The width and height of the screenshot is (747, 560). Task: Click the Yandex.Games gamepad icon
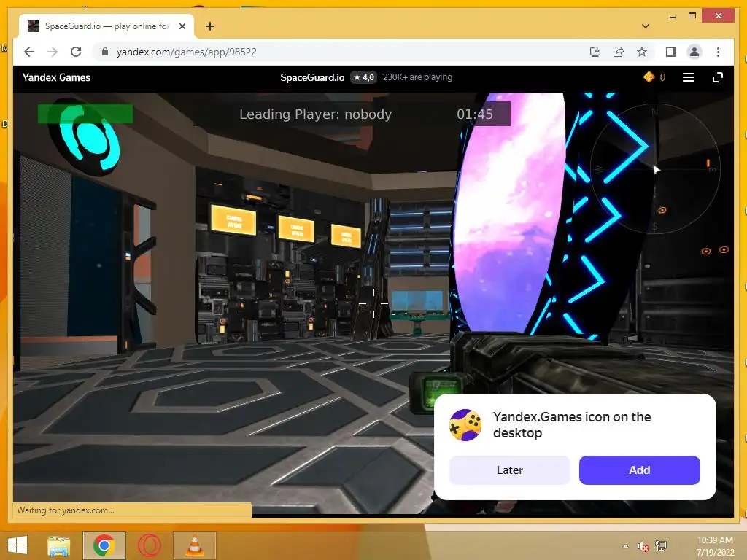pyautogui.click(x=465, y=425)
